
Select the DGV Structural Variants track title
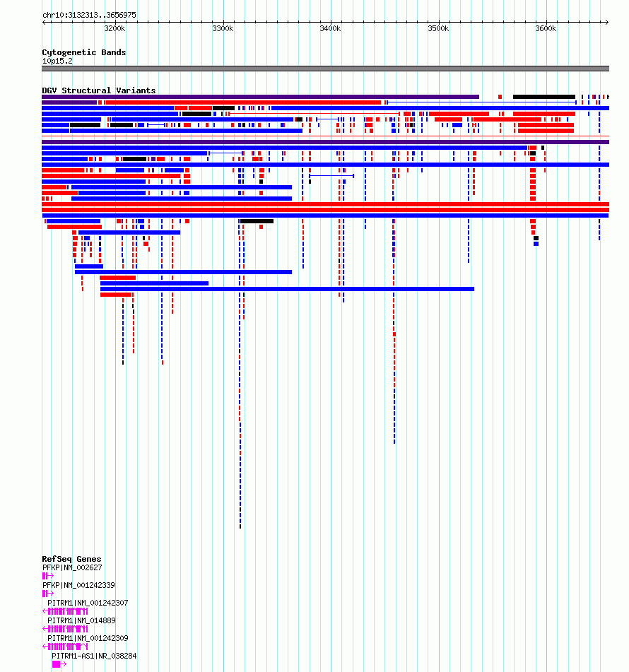click(x=99, y=90)
